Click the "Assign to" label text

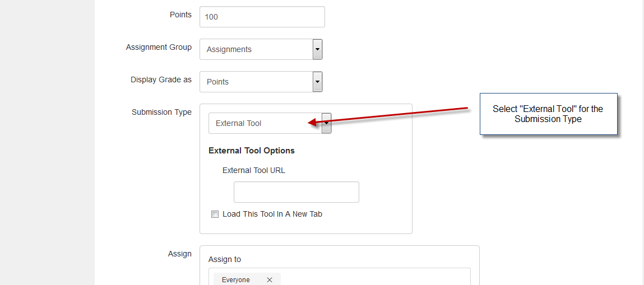tap(225, 259)
